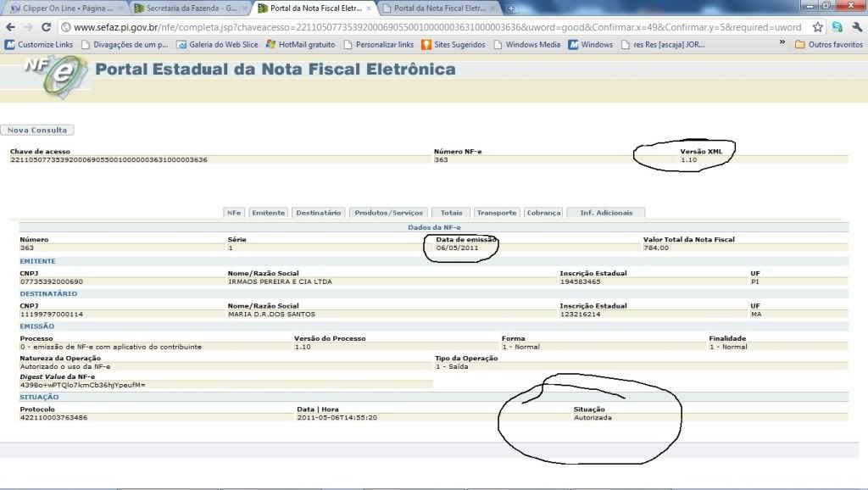
Task: Click the Skype extension icon in toolbar
Action: pos(837,27)
